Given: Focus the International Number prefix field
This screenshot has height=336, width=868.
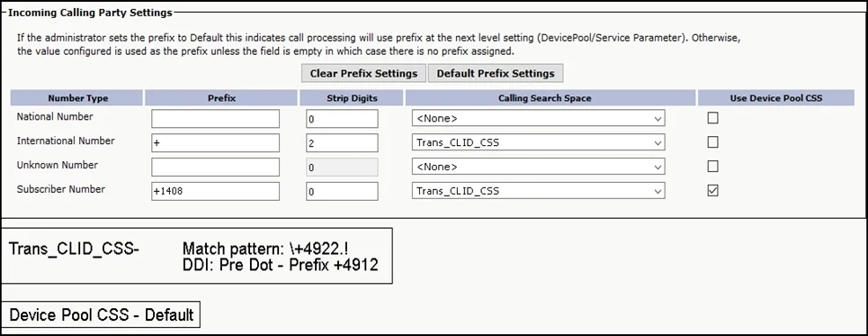Looking at the screenshot, I should point(215,142).
